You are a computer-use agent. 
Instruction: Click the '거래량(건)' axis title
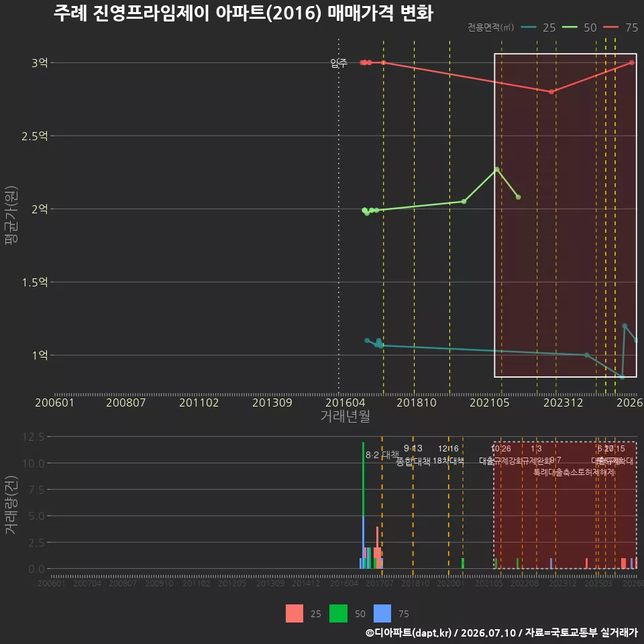coord(11,504)
